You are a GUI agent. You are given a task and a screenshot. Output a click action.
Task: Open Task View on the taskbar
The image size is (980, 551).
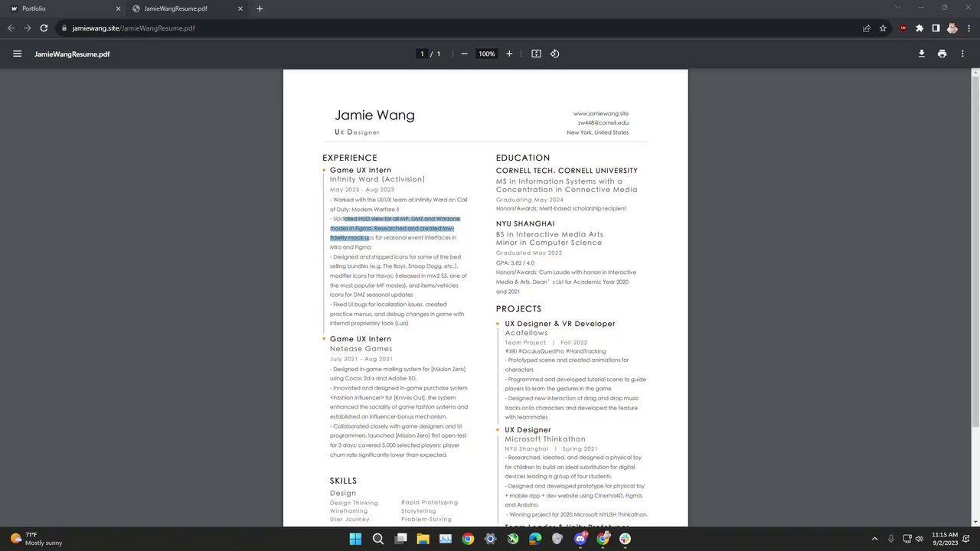coord(400,539)
